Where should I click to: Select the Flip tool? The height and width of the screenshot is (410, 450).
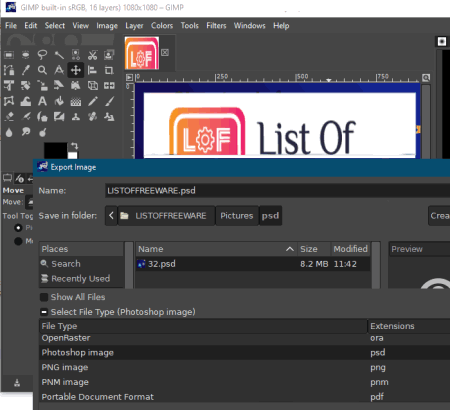pyautogui.click(x=109, y=86)
